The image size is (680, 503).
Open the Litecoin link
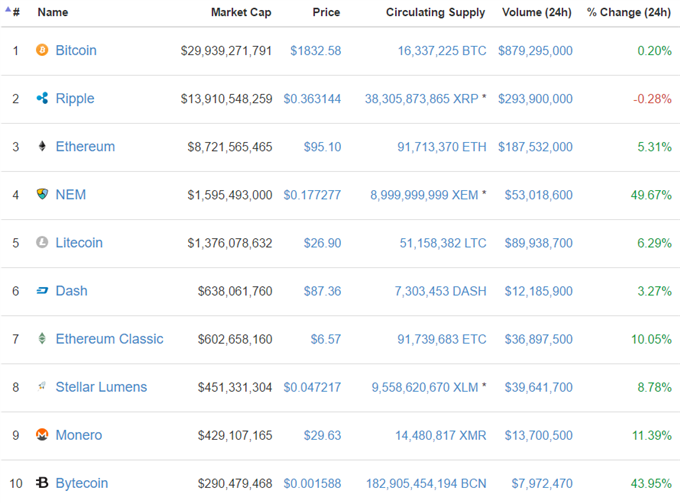(x=79, y=243)
